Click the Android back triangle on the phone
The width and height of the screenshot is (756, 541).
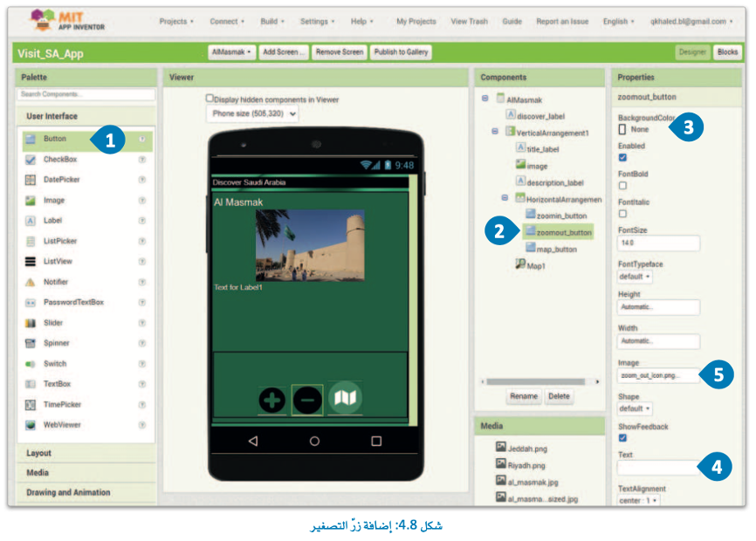[252, 441]
